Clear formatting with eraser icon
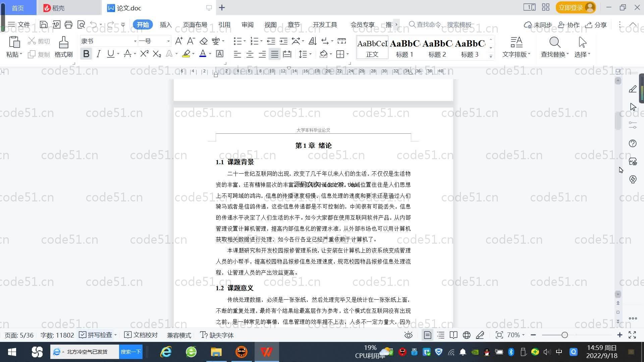Image resolution: width=644 pixels, height=362 pixels. click(204, 41)
